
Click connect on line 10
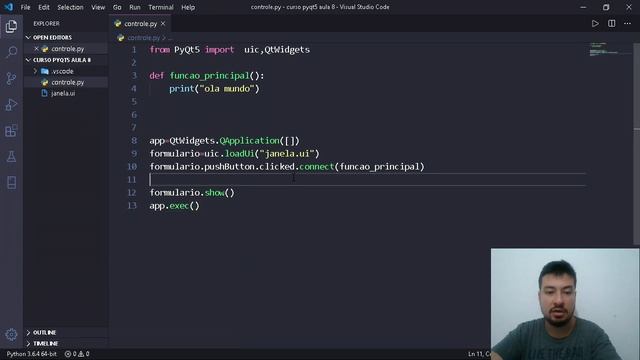[x=317, y=167]
